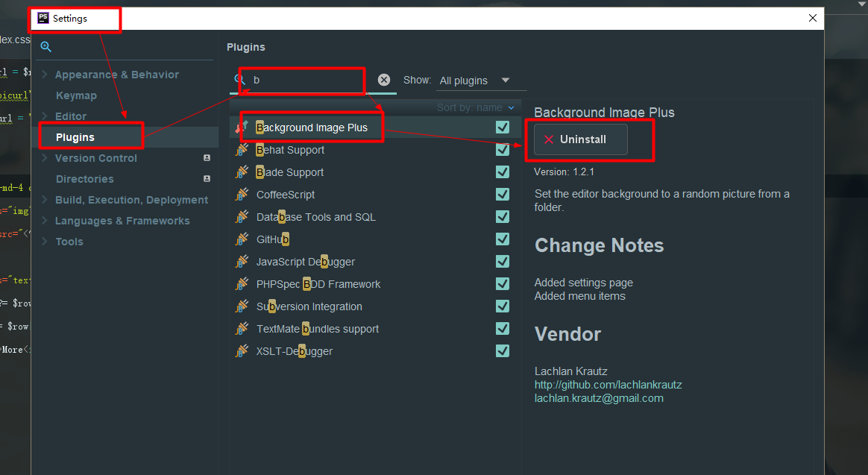The height and width of the screenshot is (475, 868).
Task: Expand Build, Execution, Deployment arrow
Action: (45, 200)
